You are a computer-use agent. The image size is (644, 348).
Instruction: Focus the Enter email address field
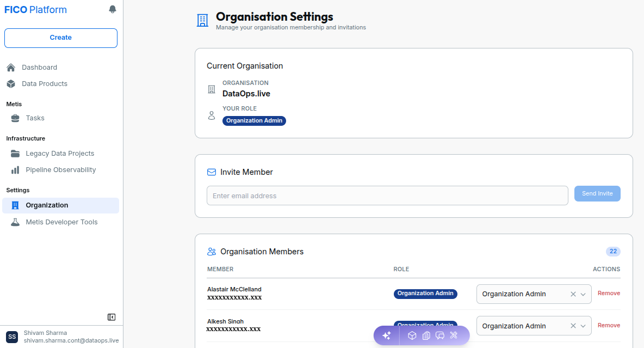point(387,196)
